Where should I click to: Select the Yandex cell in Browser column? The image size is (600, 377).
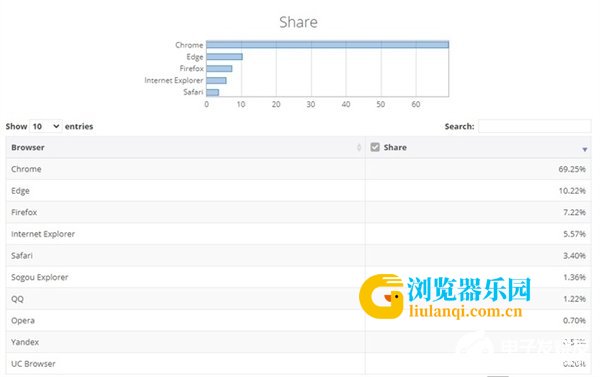[x=185, y=342]
